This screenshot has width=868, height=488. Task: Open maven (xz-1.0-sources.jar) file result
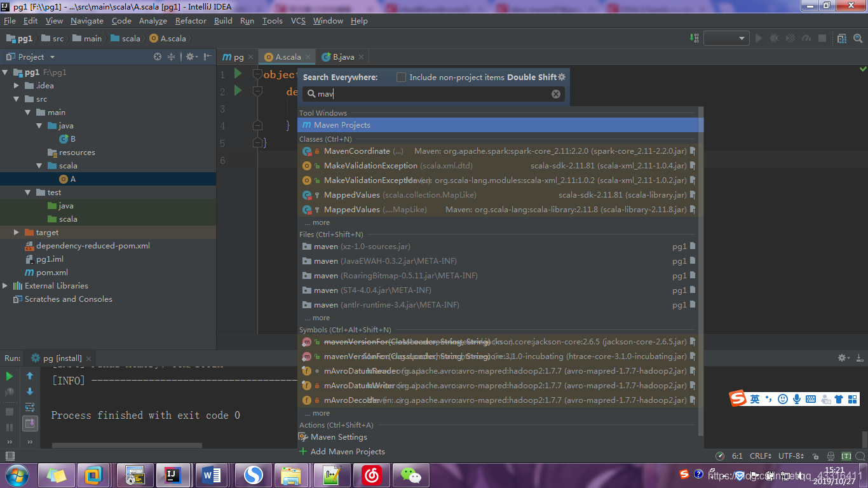point(498,247)
